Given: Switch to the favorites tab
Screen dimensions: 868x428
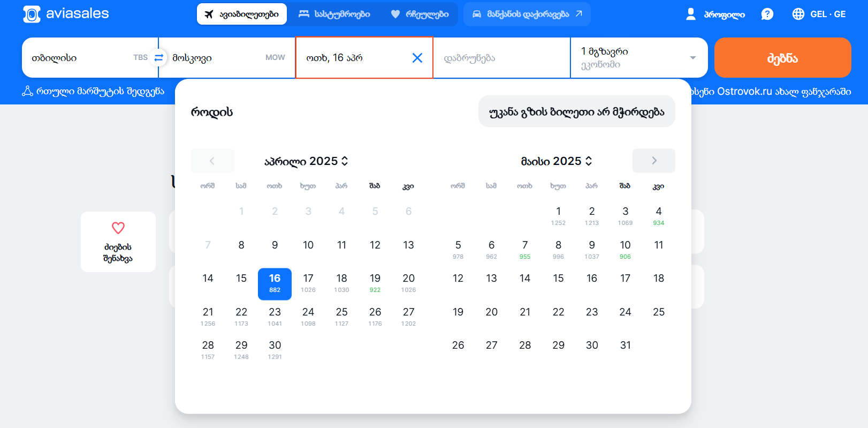Looking at the screenshot, I should tap(420, 14).
